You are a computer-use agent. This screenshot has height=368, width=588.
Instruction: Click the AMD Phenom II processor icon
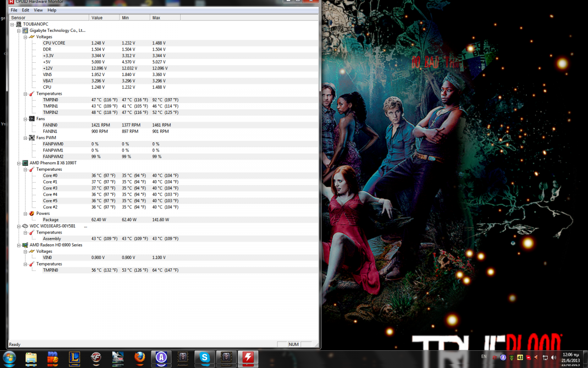[x=25, y=163]
